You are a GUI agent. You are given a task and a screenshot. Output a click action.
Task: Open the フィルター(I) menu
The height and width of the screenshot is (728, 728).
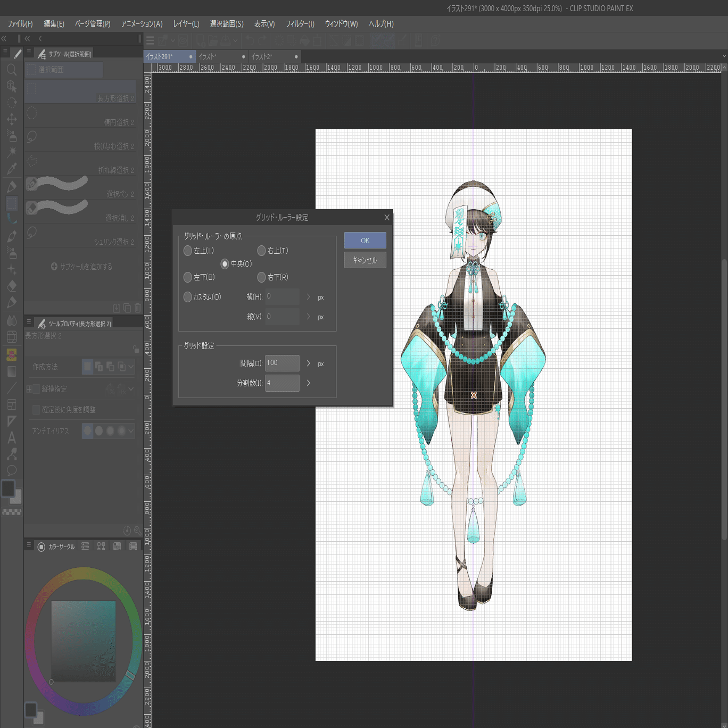point(300,24)
